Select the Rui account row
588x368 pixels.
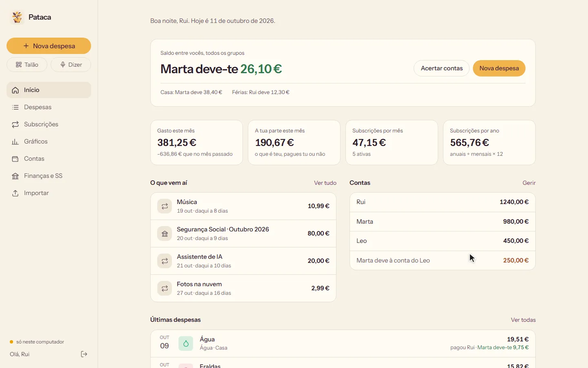click(443, 202)
